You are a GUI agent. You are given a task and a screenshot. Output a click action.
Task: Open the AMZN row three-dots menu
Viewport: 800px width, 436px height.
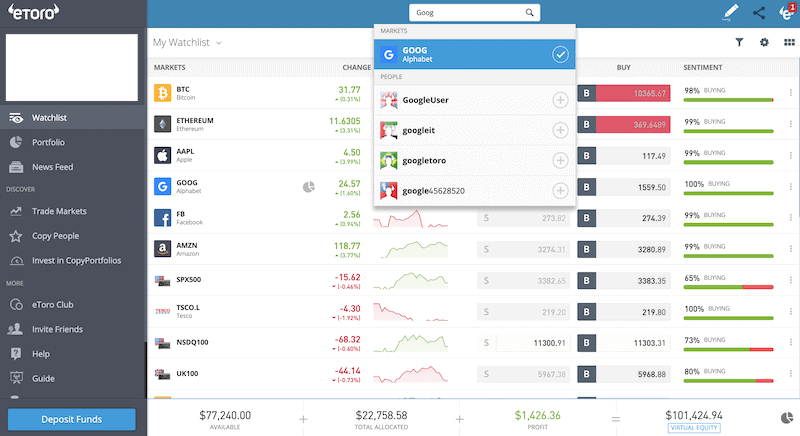point(790,249)
